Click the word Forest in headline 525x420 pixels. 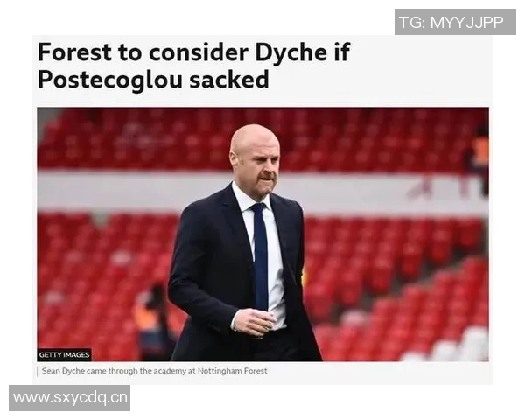74,52
